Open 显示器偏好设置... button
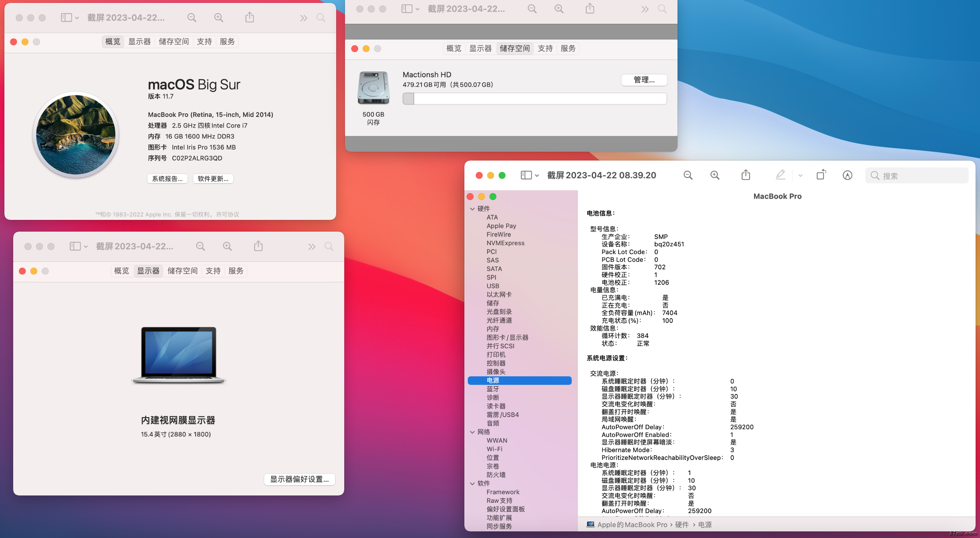Viewport: 980px width, 538px height. [x=300, y=479]
